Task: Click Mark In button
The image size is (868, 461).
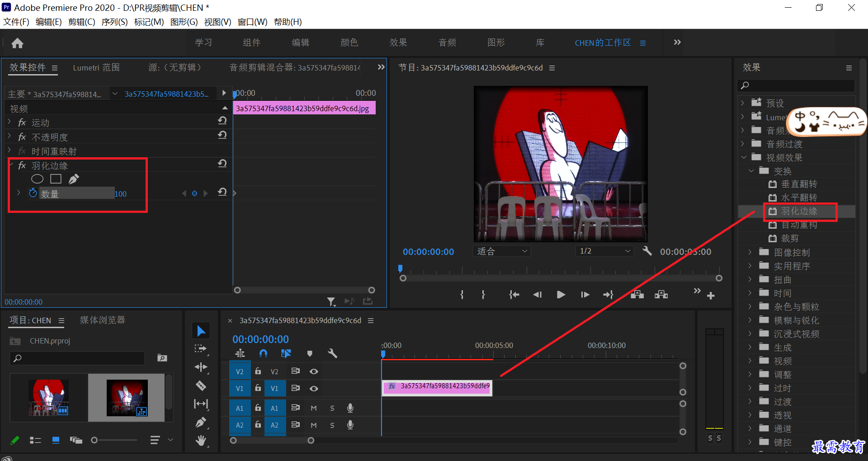Action: (x=462, y=295)
